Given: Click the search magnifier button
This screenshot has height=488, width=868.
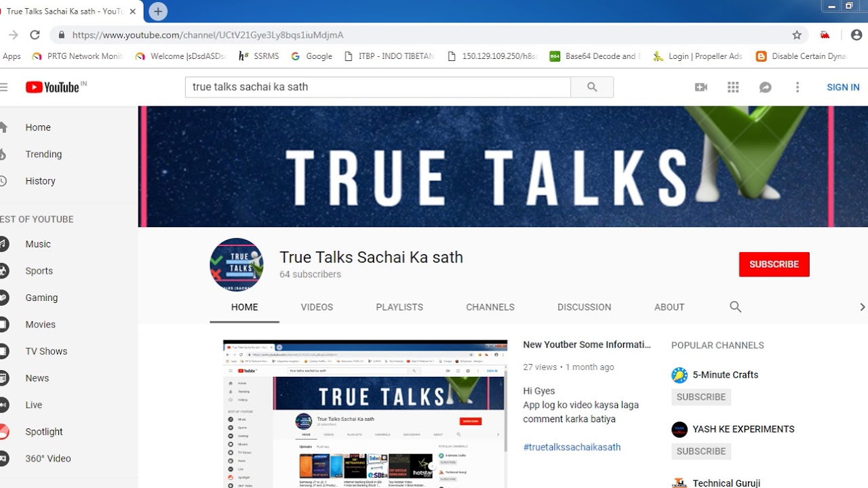Looking at the screenshot, I should [x=592, y=87].
